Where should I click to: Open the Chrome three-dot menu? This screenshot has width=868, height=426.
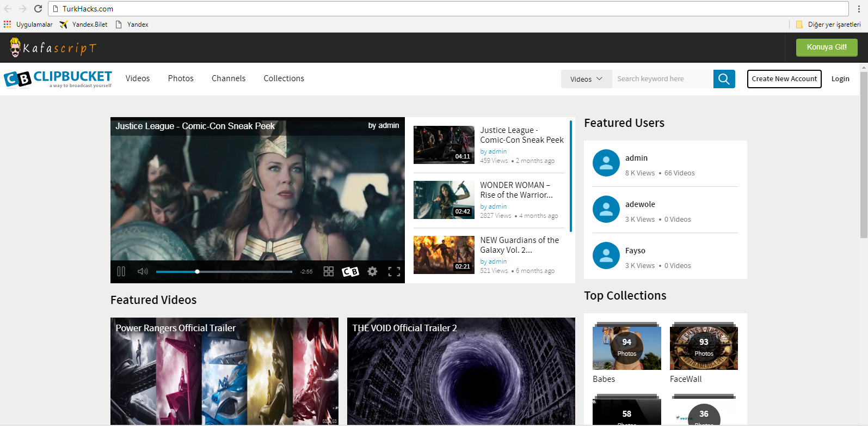point(859,9)
